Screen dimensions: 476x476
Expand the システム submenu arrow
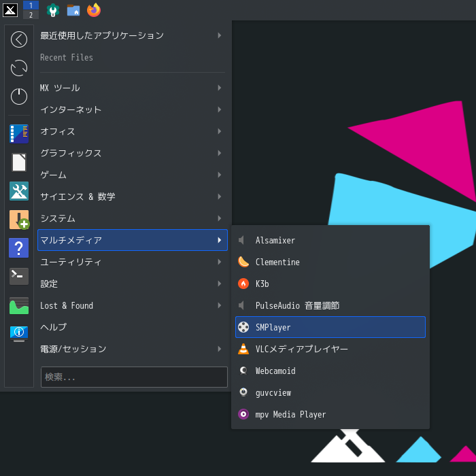pos(219,218)
